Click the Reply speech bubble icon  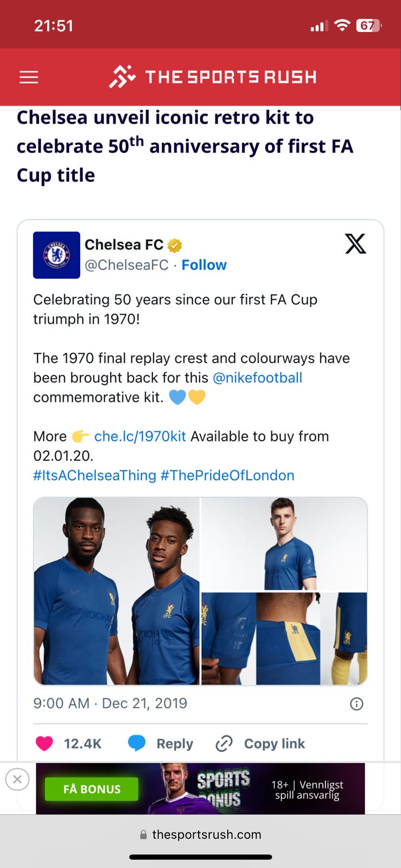137,743
